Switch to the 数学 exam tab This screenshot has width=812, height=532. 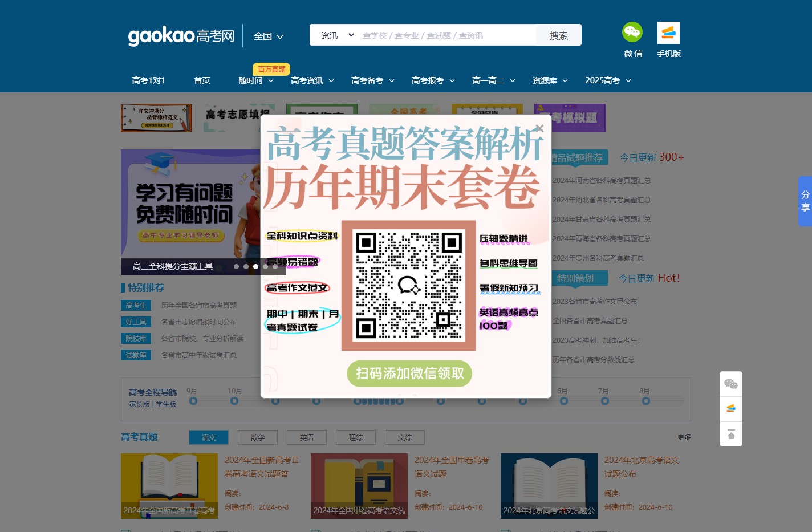(x=258, y=437)
